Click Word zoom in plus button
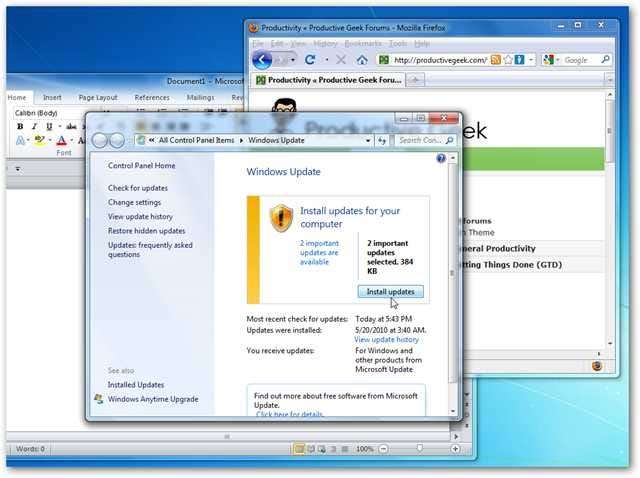 [x=455, y=449]
